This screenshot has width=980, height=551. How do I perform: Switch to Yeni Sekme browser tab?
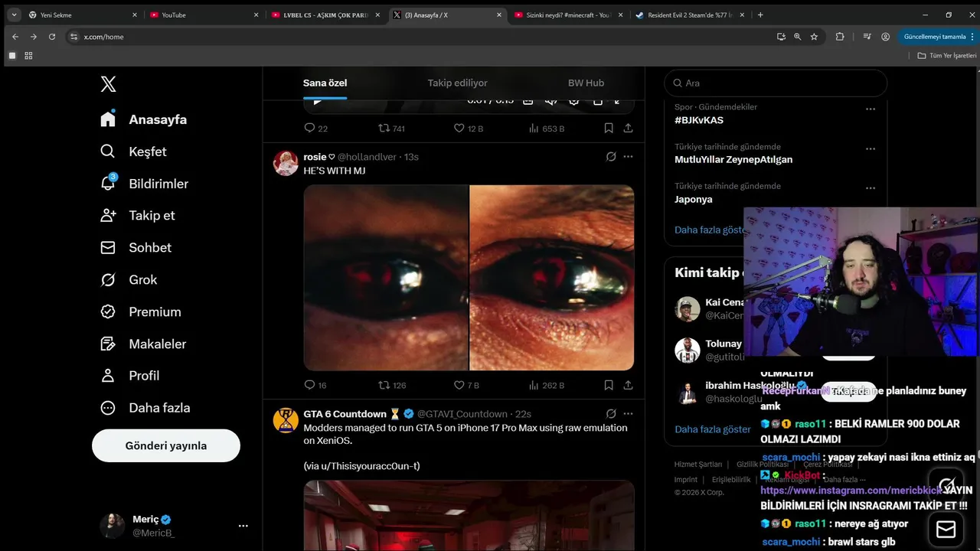coord(83,15)
